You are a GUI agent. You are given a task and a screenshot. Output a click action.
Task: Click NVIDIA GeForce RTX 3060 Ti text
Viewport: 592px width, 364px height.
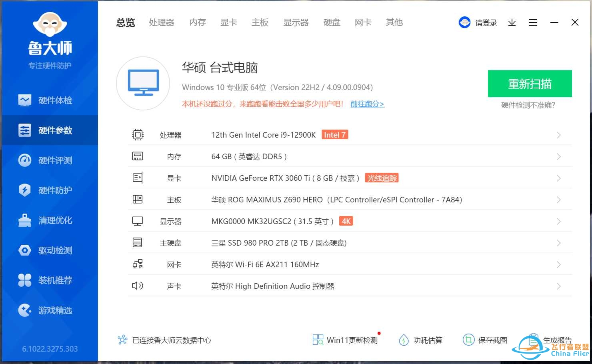[261, 178]
